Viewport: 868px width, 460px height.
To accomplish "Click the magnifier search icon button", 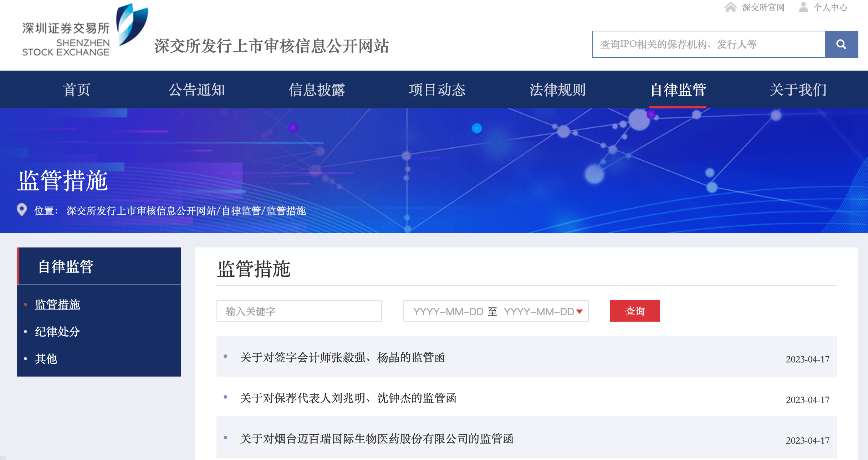I will pos(841,44).
